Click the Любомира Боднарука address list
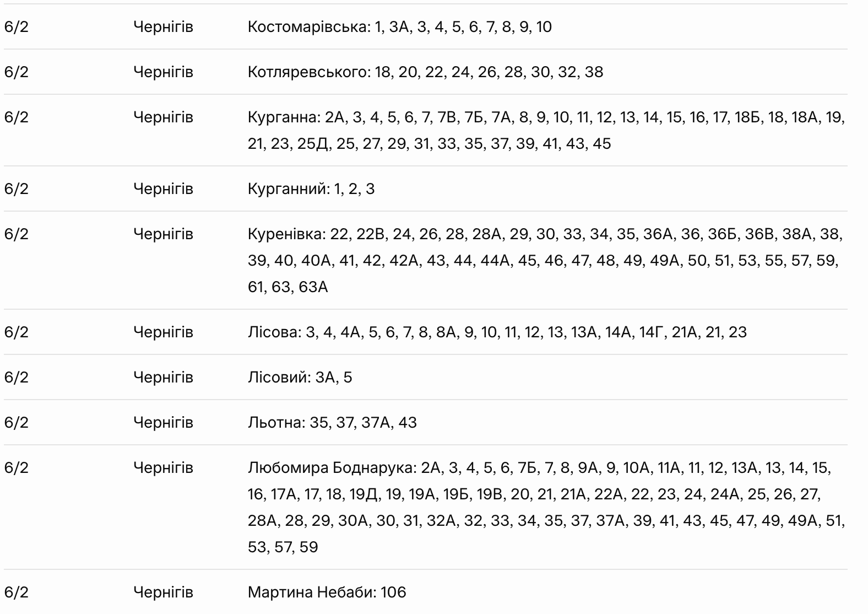868x614 pixels. click(546, 508)
